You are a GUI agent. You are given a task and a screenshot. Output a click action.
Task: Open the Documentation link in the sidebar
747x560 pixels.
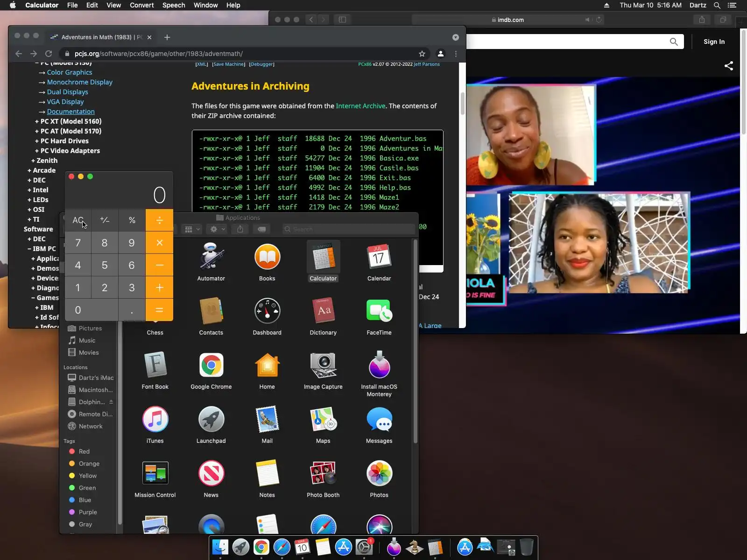[x=70, y=112]
